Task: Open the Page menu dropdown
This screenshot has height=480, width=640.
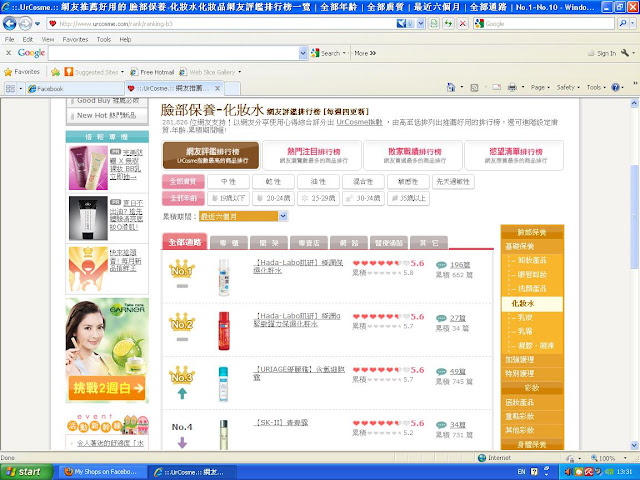Action: point(540,87)
